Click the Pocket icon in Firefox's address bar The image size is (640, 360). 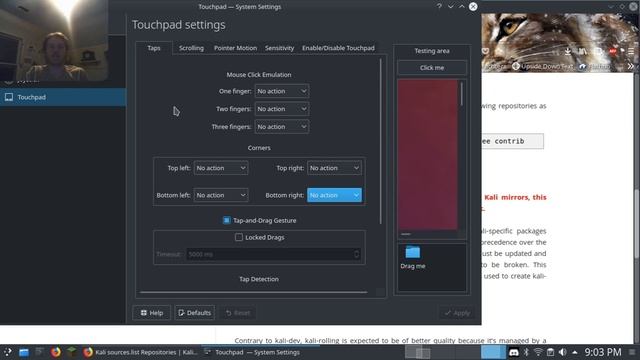point(485,51)
